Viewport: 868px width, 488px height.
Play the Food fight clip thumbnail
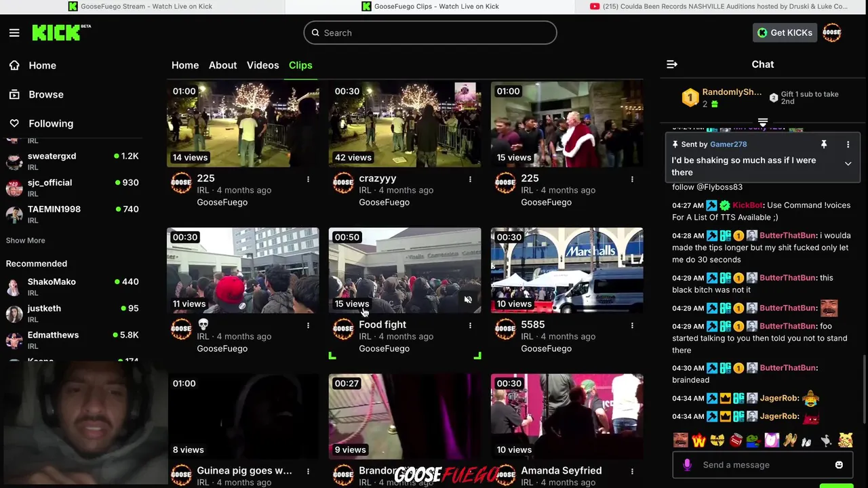click(x=405, y=270)
